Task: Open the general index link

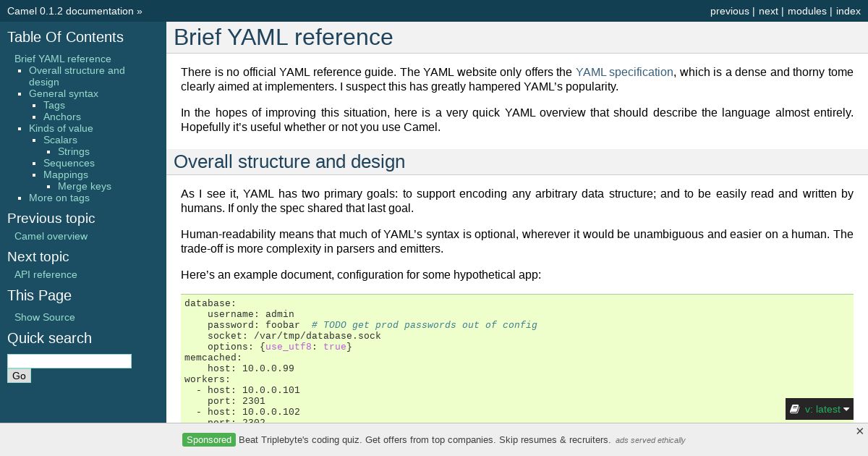Action: [x=848, y=11]
